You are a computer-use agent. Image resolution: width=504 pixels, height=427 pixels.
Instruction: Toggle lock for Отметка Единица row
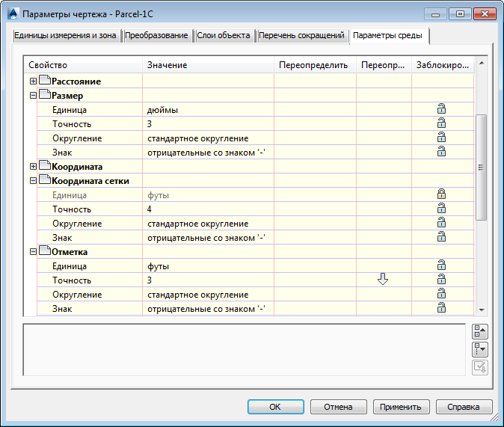pos(441,265)
